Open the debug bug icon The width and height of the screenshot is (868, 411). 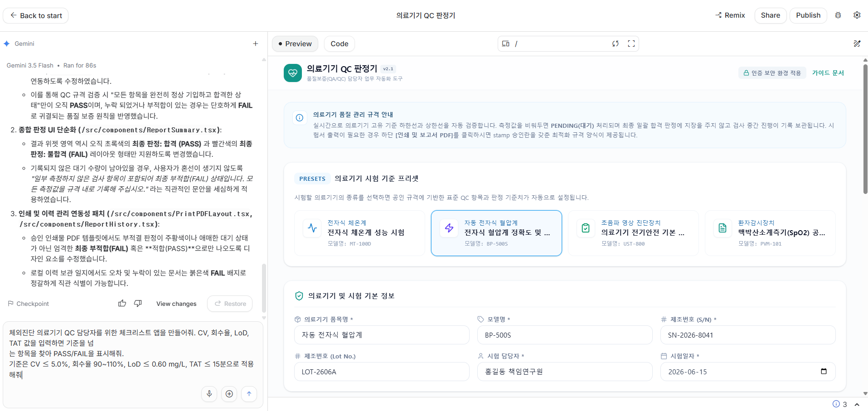[x=838, y=15]
